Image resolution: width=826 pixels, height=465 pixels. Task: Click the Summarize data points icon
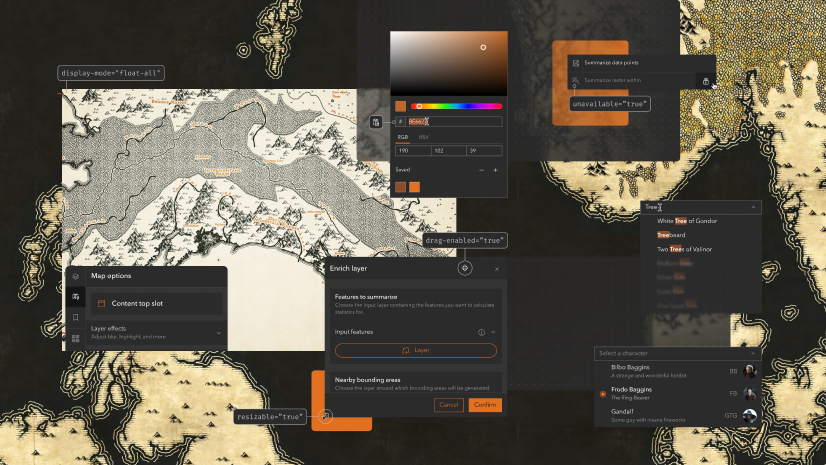[x=576, y=63]
